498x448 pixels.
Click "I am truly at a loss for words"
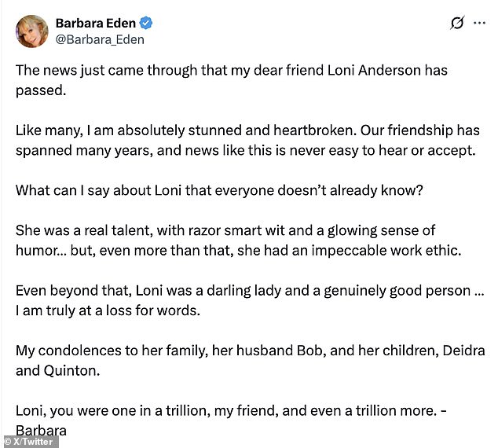click(x=108, y=310)
